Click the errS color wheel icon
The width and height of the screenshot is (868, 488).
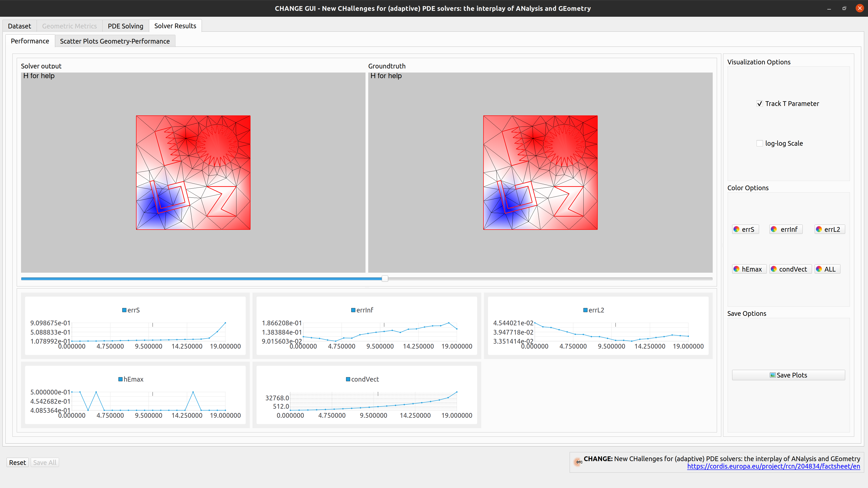[x=736, y=229]
